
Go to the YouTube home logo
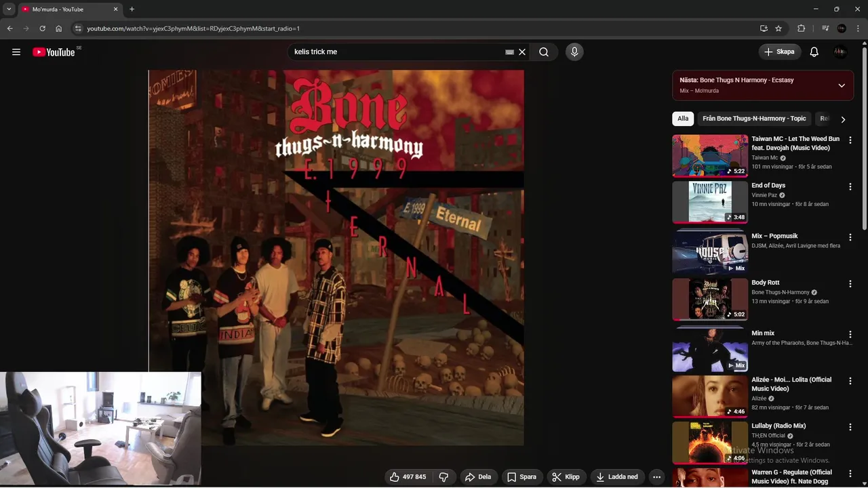point(54,52)
